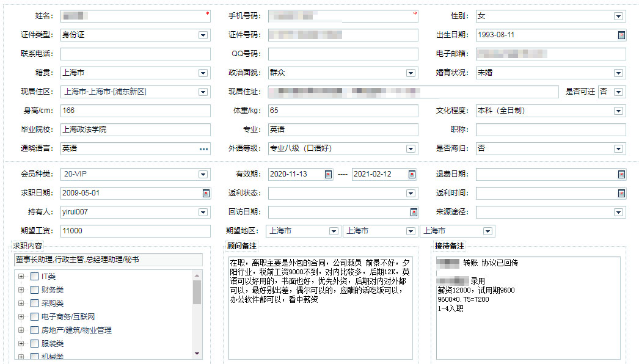Click the 专业 input field

(x=343, y=129)
